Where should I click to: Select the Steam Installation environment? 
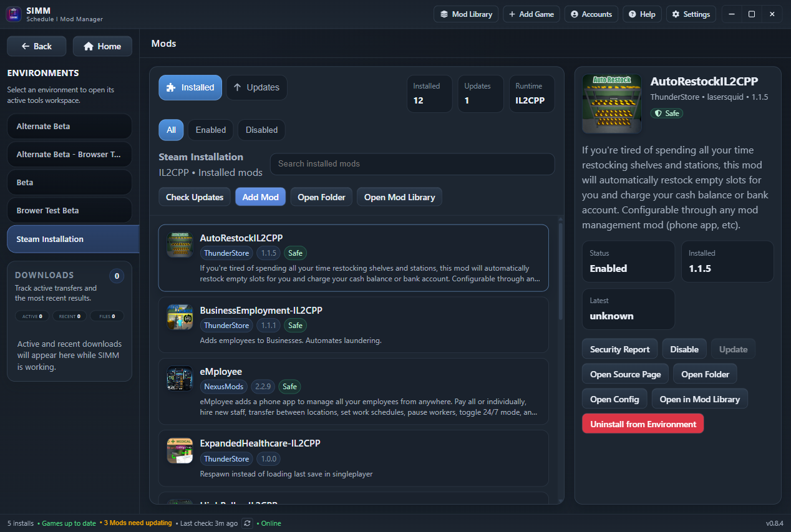[x=73, y=239]
